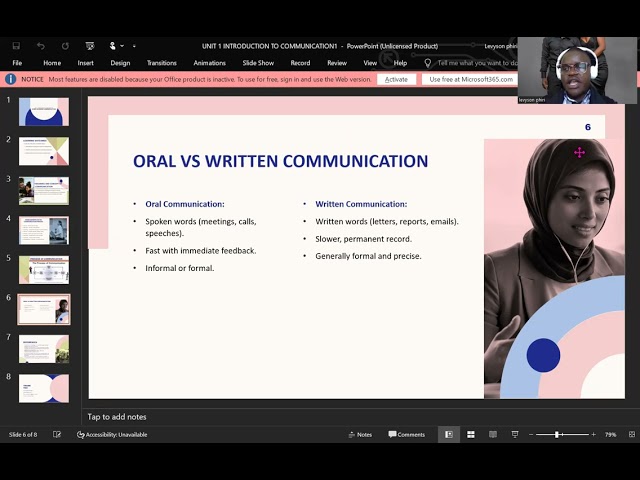This screenshot has height=480, width=640.
Task: Select slide 4 thumbnail
Action: click(44, 230)
